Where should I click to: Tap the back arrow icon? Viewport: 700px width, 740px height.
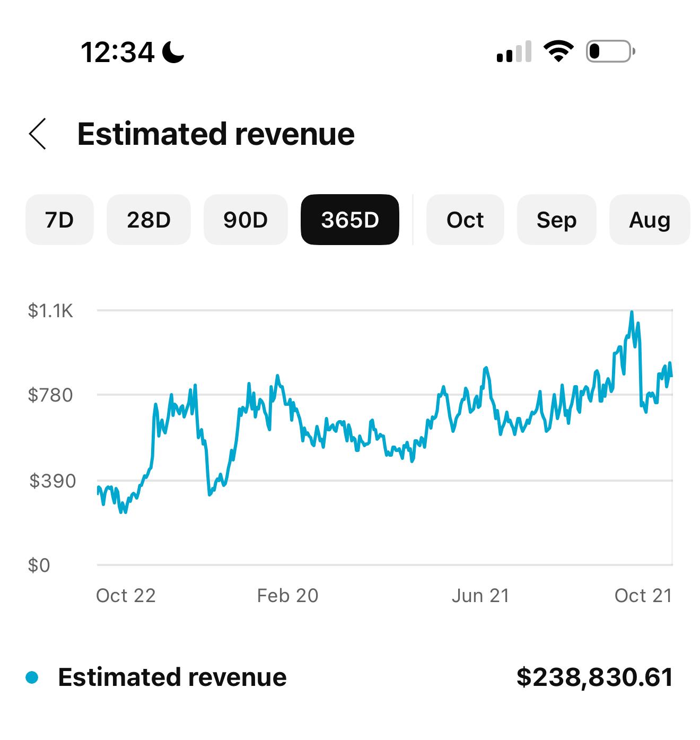point(38,134)
